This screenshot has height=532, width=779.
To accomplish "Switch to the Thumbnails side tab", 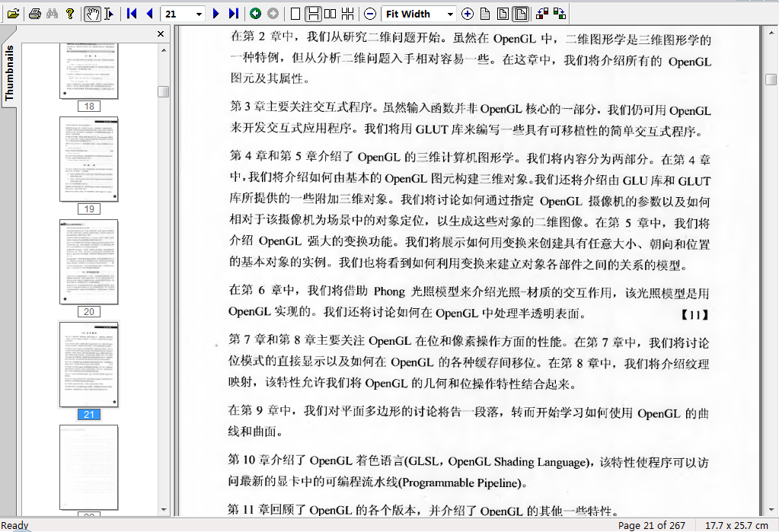I will tap(9, 73).
